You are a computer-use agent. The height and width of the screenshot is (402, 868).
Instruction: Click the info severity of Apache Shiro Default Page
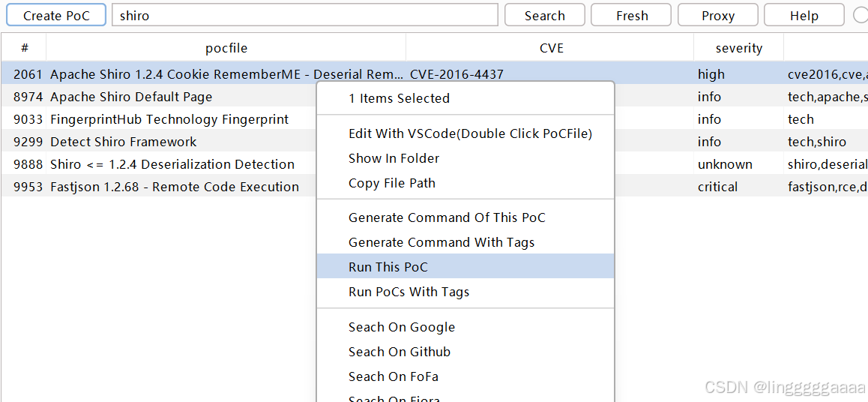point(739,96)
